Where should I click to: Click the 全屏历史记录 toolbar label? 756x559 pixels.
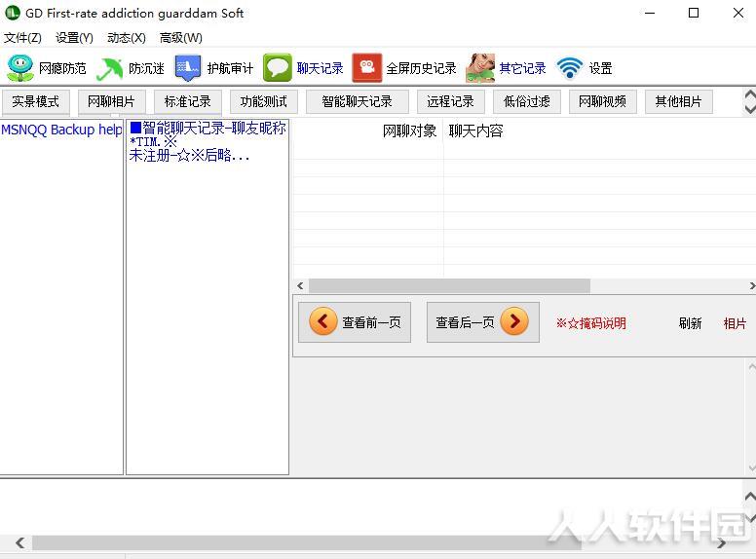point(422,68)
